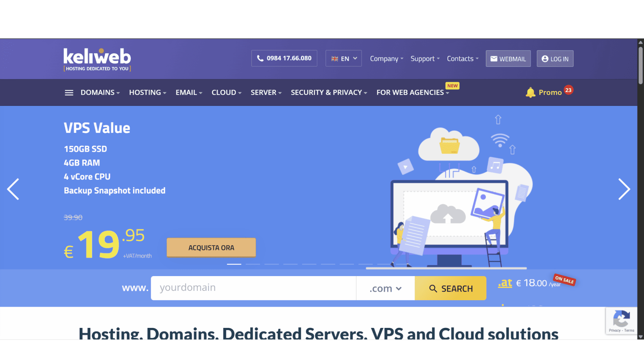Call number 0984 17.66.080 button
Image resolution: width=644 pixels, height=362 pixels.
coord(284,58)
